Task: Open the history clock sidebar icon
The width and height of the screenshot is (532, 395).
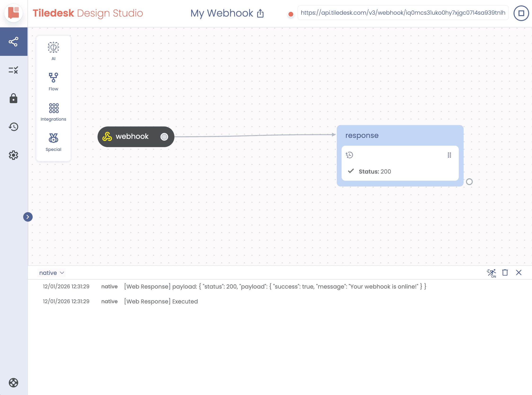Action: coord(13,127)
